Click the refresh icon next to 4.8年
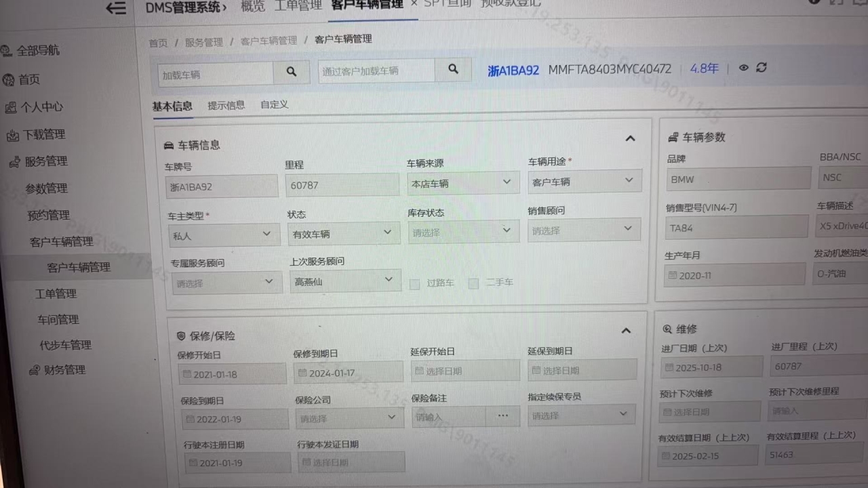868x488 pixels. pos(762,67)
